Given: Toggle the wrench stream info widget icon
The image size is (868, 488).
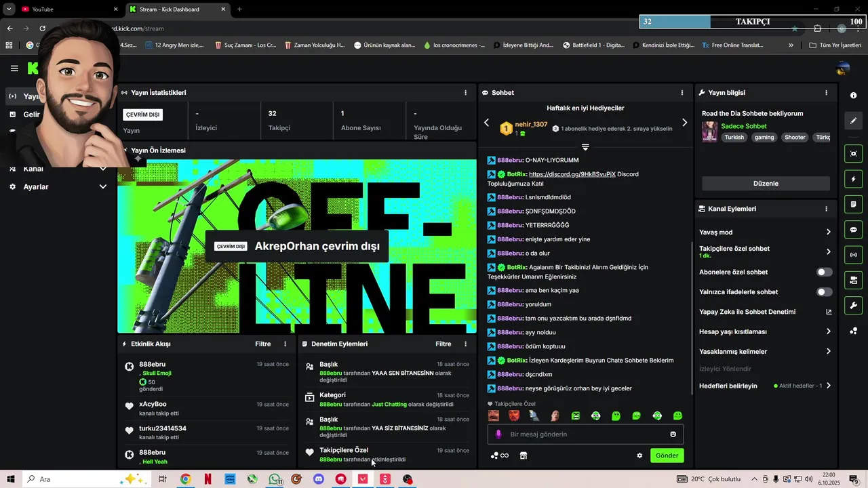Looking at the screenshot, I should [854, 306].
